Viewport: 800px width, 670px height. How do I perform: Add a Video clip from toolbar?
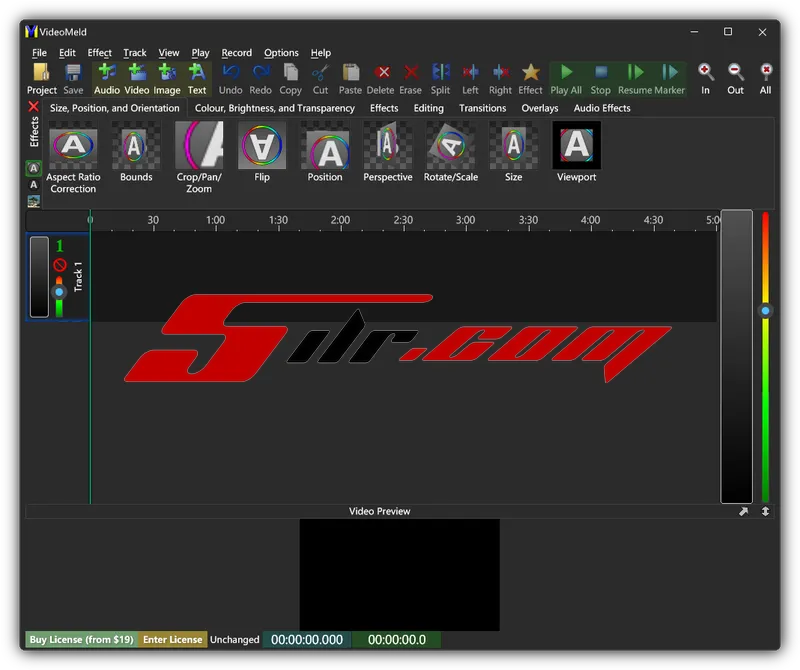[137, 79]
